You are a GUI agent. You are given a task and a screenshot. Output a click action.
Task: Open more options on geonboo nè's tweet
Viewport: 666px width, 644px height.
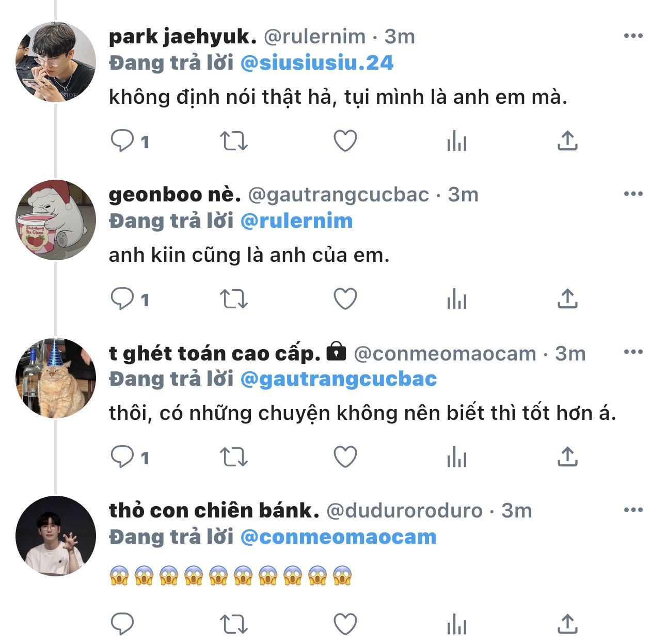tap(633, 194)
